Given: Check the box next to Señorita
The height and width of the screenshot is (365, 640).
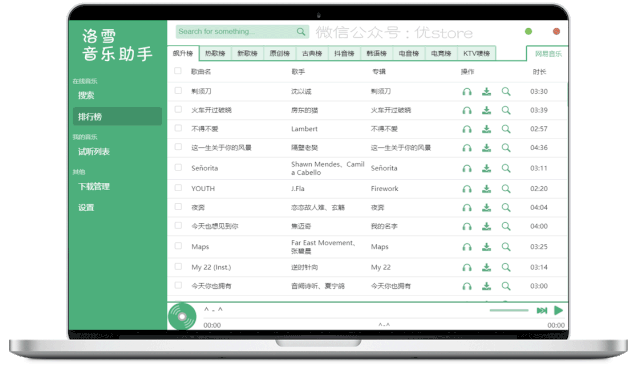Looking at the screenshot, I should (x=178, y=168).
